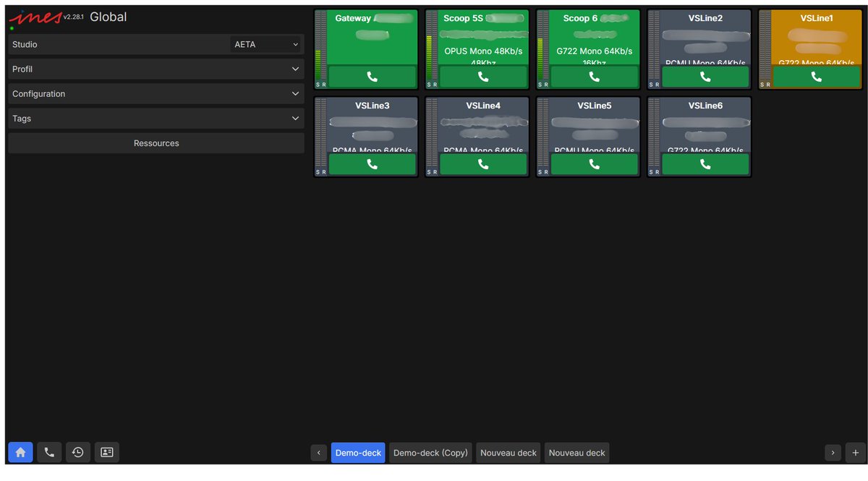Dial out from VSLine1 phone button
868x481 pixels.
coord(817,77)
